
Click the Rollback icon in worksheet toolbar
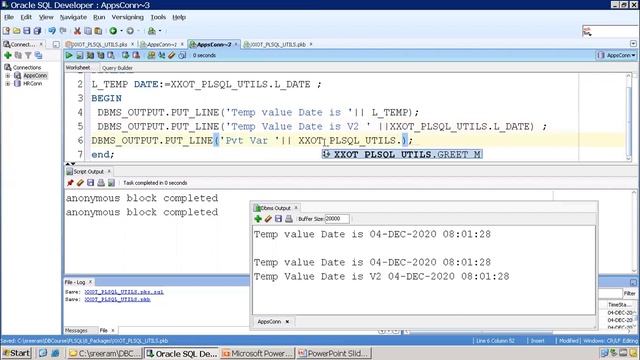pos(136,55)
